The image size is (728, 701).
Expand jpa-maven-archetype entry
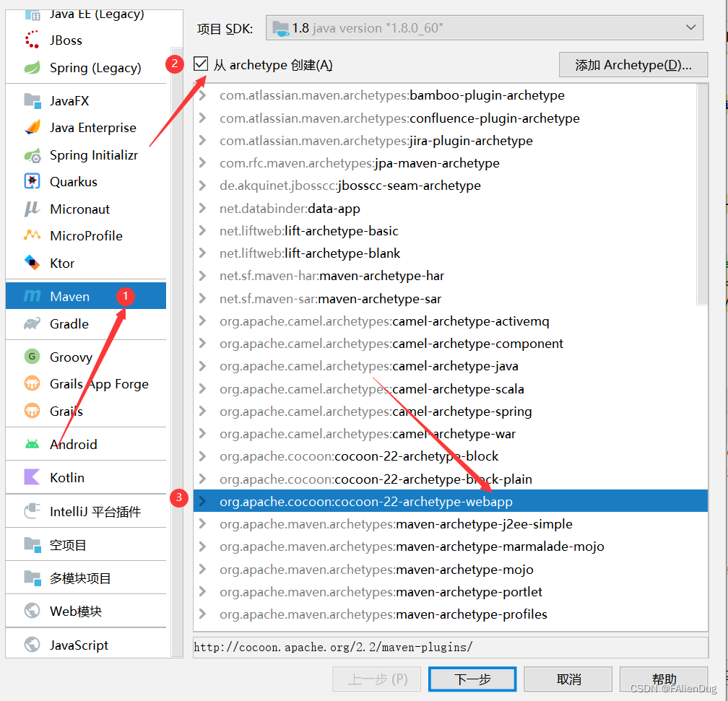tap(202, 162)
